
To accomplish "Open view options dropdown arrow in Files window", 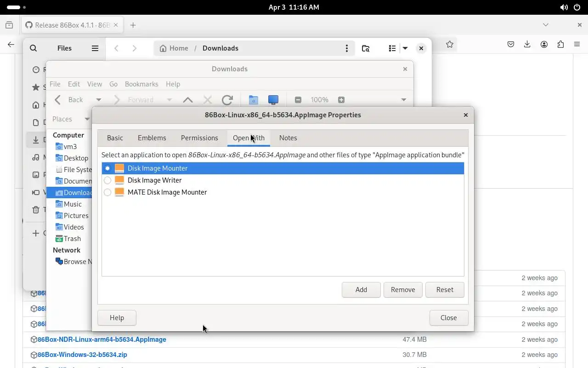I will tap(405, 48).
